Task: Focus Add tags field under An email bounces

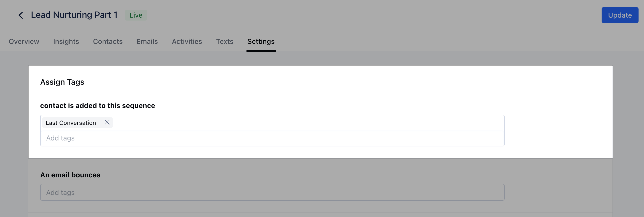Action: point(272,192)
